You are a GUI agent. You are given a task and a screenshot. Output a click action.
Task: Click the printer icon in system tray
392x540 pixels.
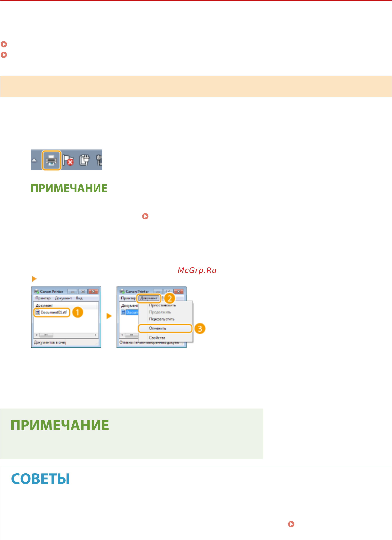click(51, 160)
